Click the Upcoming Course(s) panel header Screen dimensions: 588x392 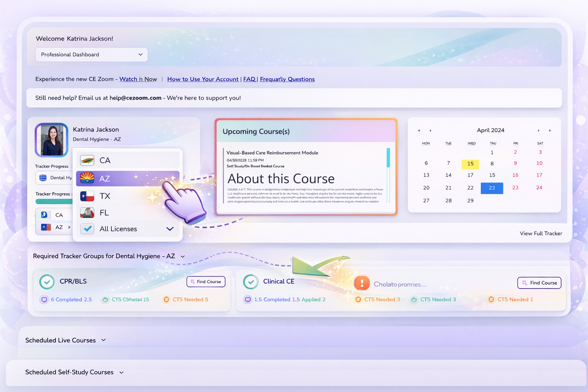(x=306, y=131)
